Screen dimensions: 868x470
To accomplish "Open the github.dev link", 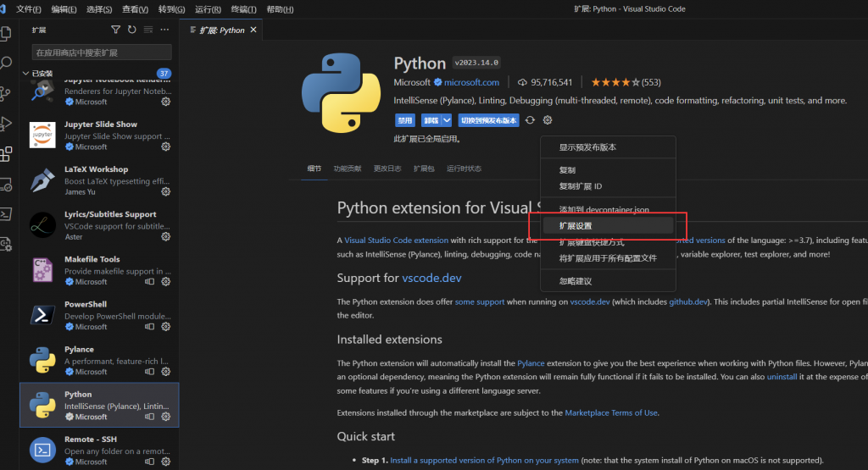I will click(688, 302).
